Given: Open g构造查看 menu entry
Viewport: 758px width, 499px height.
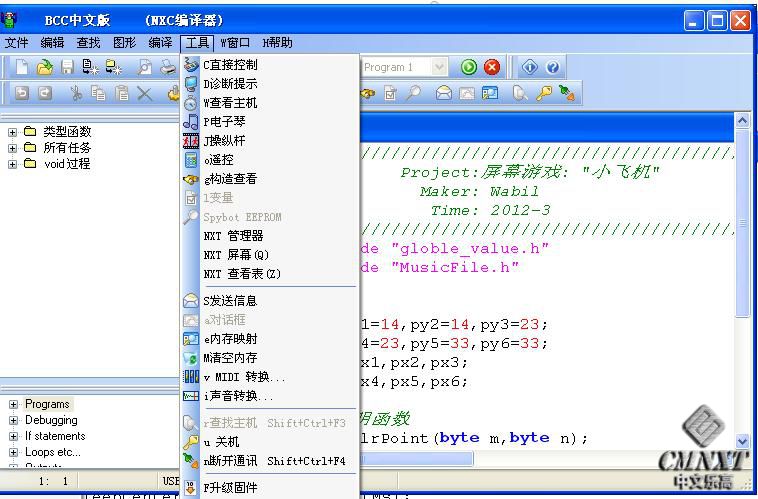Looking at the screenshot, I should (270, 179).
